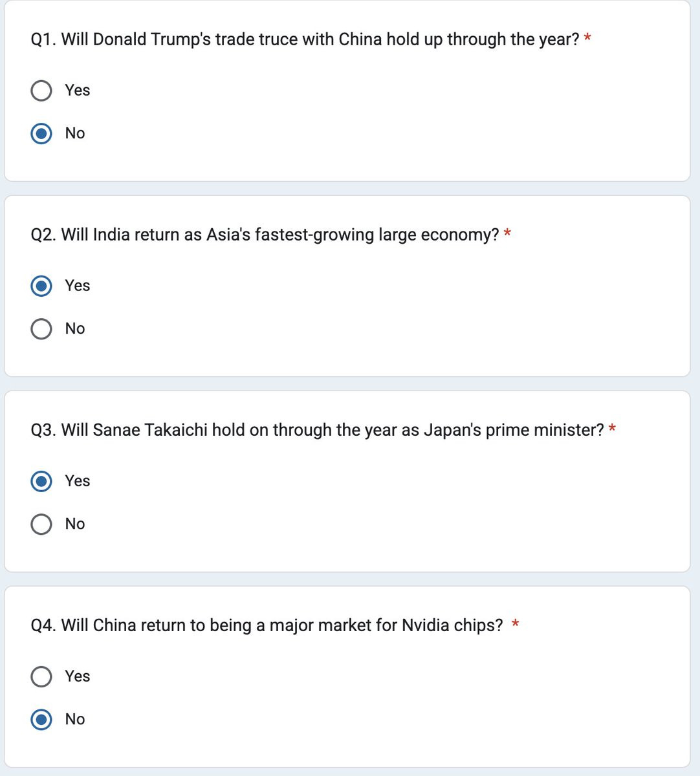Select the Yes radio for Sanae Takaichi question
The width and height of the screenshot is (700, 776).
click(41, 481)
